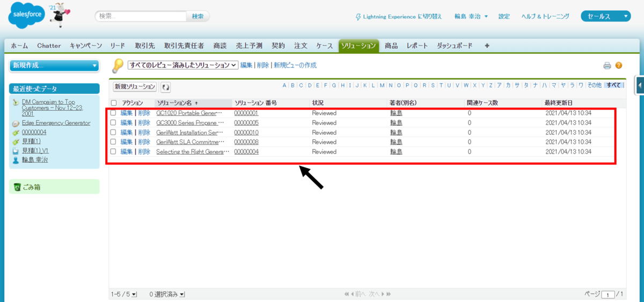Switch to the Chatter tab
The width and height of the screenshot is (644, 302).
coord(49,46)
